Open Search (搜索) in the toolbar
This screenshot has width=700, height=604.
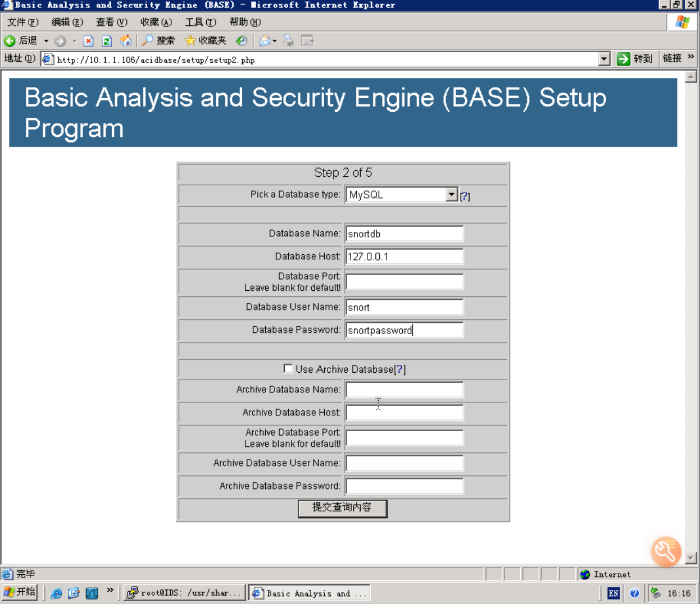point(158,40)
